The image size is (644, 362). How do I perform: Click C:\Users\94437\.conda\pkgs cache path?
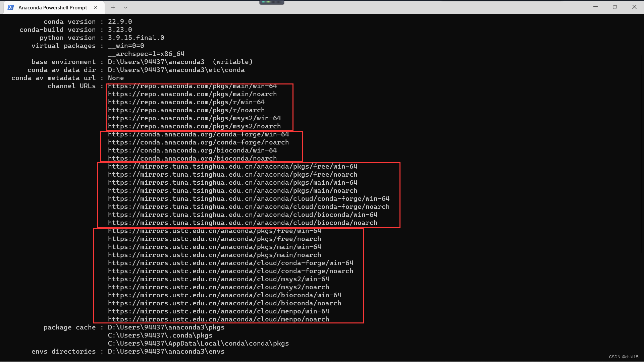pyautogui.click(x=160, y=336)
